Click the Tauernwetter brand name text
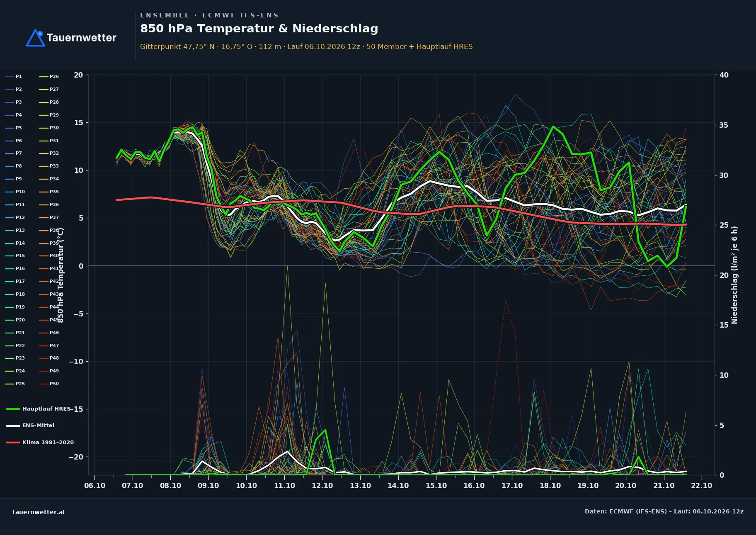The image size is (756, 535). point(82,38)
